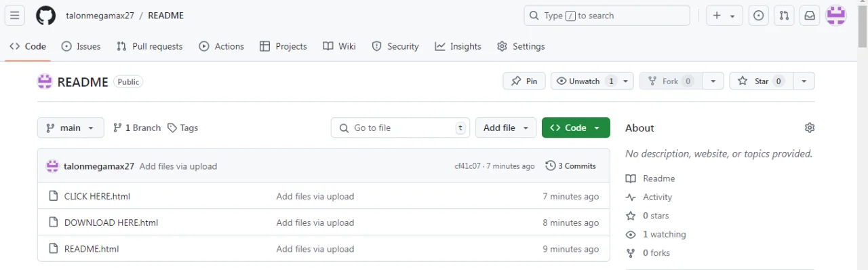Switch to the Code tab
Viewport: 868px width, 270px height.
click(28, 46)
